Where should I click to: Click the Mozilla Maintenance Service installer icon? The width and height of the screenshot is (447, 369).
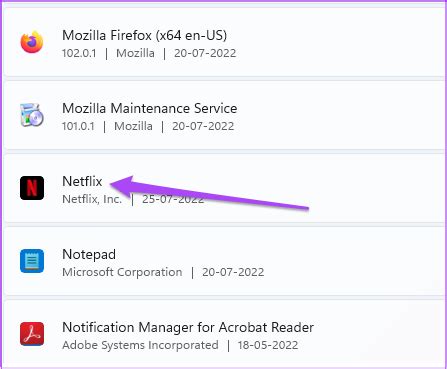tap(32, 115)
